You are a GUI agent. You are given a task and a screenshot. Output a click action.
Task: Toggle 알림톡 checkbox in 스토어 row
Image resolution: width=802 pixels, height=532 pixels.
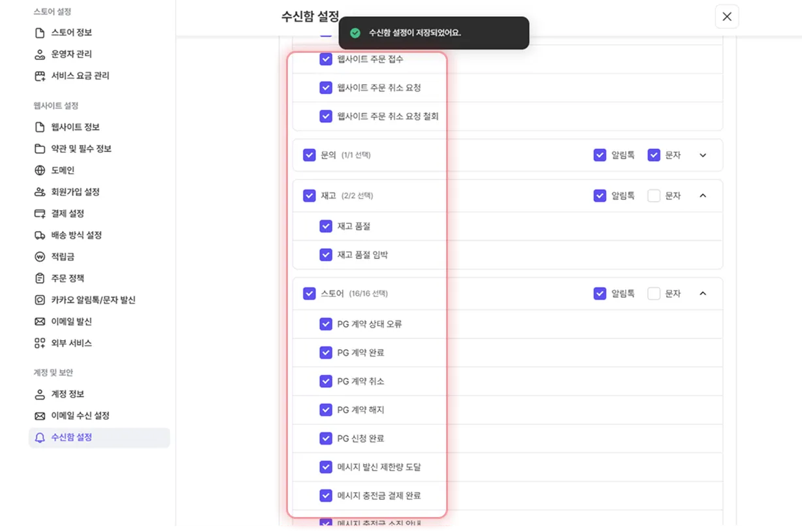600,294
